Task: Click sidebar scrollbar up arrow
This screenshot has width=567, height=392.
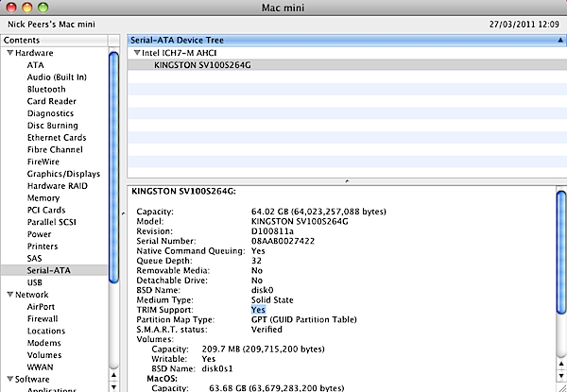Action: point(113,375)
